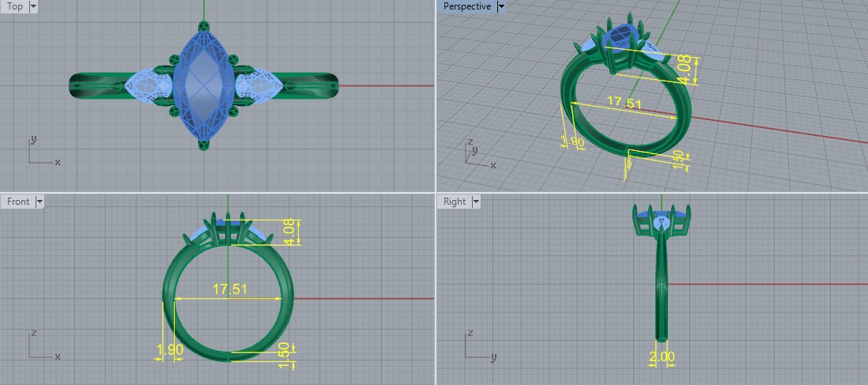Open the Front viewport dropdown arrow

click(x=40, y=202)
